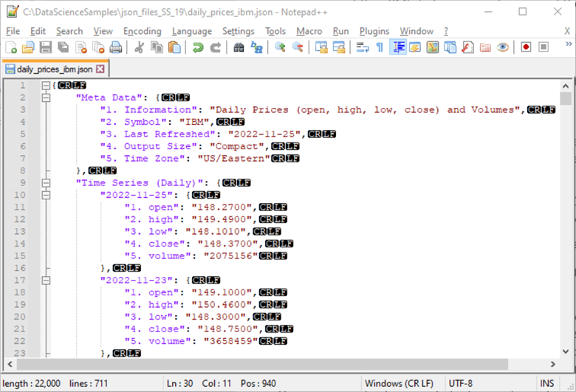Click the Open file folder icon
Viewport: 576px width, 392px height.
28,47
